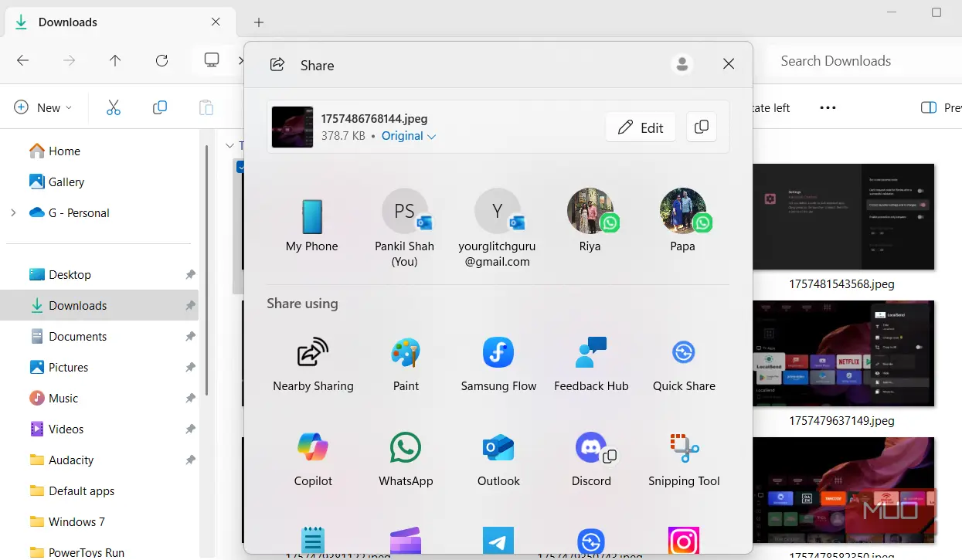Open thumbnail 1757481543568.jpeg
This screenshot has width=962, height=560.
842,216
